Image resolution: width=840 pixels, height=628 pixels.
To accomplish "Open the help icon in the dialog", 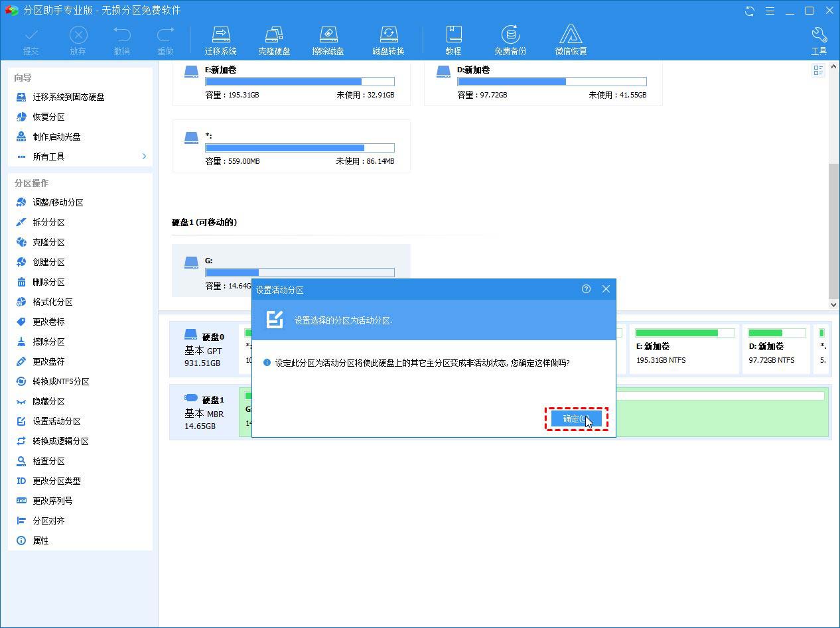I will [586, 289].
